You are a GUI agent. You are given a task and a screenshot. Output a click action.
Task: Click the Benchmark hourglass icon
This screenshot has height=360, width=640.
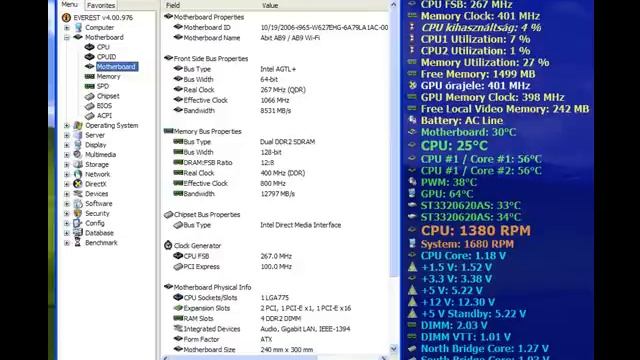coord(78,243)
